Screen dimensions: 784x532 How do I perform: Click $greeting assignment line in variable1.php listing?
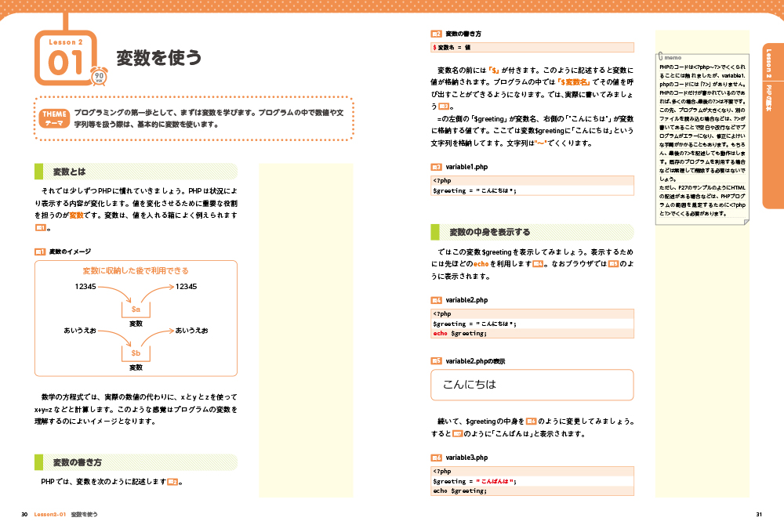coord(532,190)
